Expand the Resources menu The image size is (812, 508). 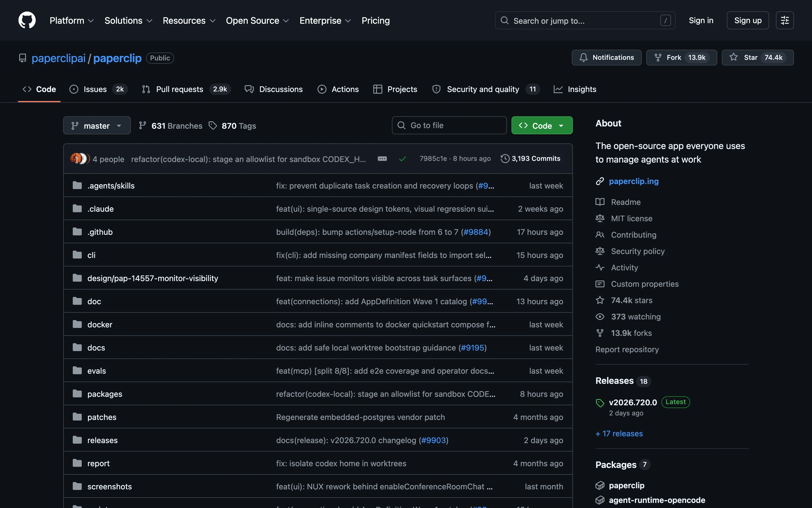click(x=189, y=21)
